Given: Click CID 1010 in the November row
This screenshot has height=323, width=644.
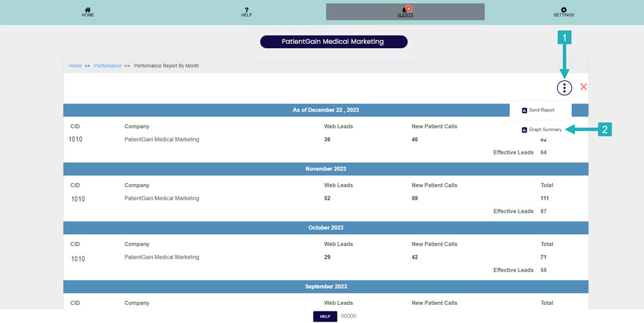Looking at the screenshot, I should [78, 199].
